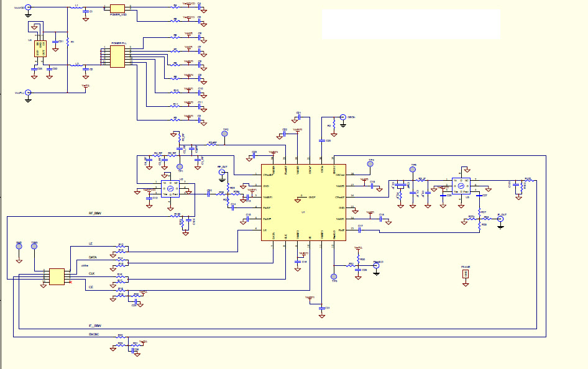Viewport: 588px width, 369px height.
Task: Select the TP4 test point
Action: pos(370,165)
